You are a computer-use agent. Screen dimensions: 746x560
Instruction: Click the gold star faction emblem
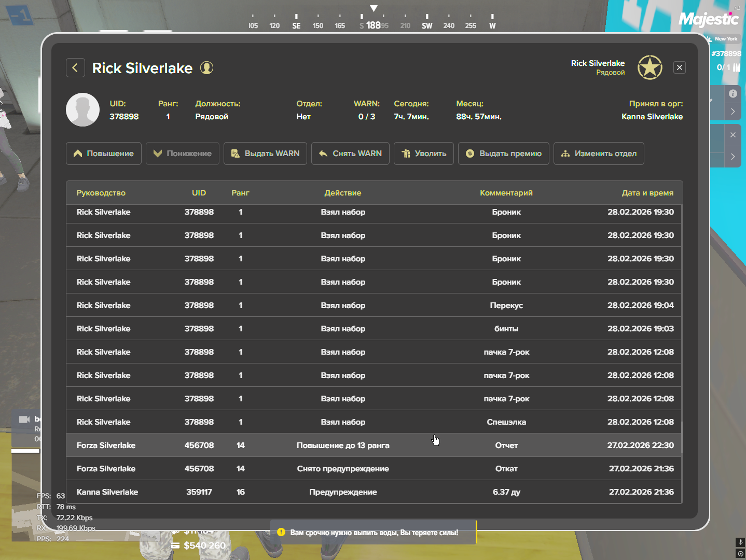click(x=650, y=67)
